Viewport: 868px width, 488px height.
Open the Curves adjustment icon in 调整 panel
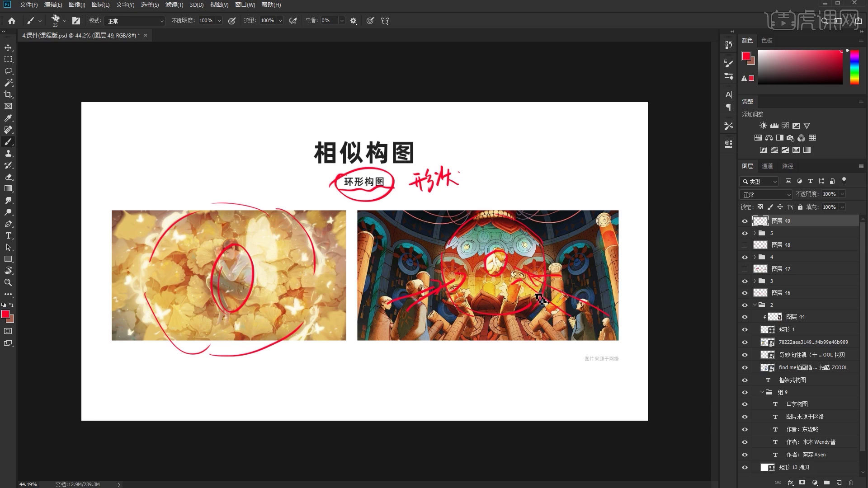(786, 125)
